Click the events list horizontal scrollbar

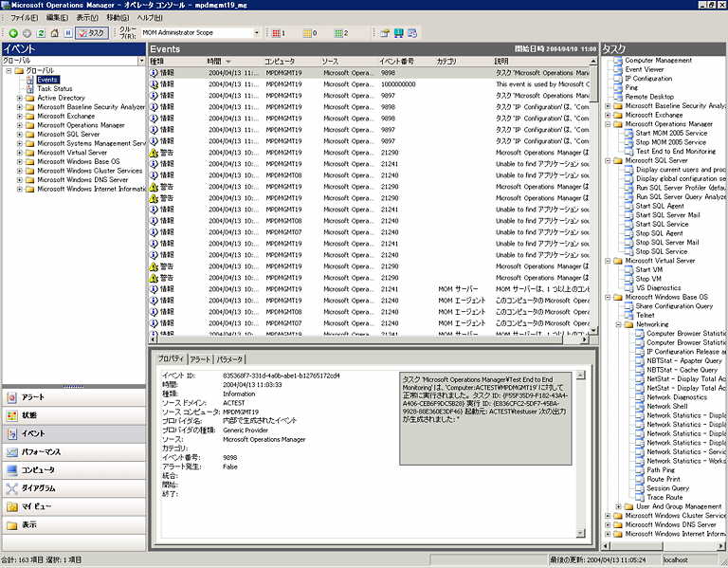369,339
